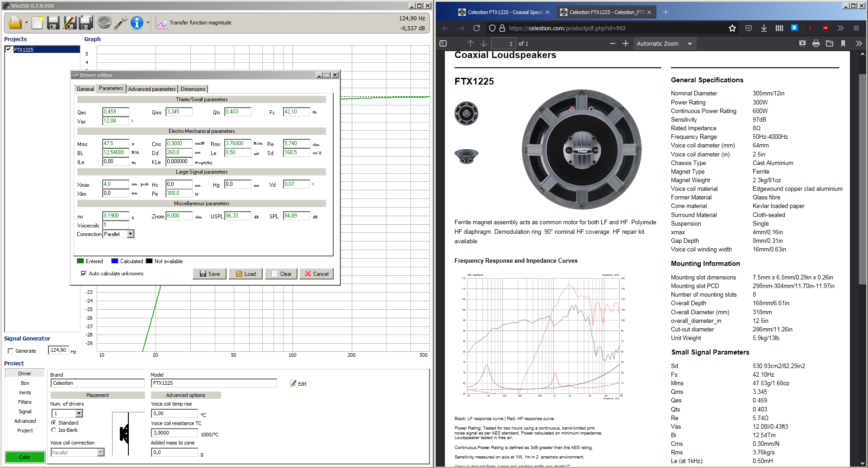Reload the Firefox page

[x=476, y=28]
